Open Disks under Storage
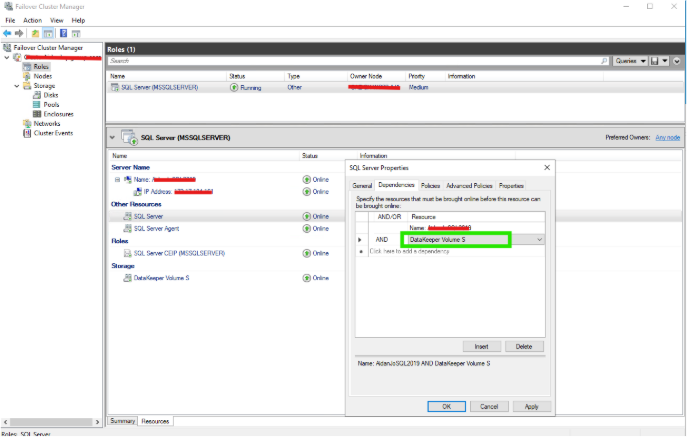This screenshot has width=687, height=440. tap(51, 95)
